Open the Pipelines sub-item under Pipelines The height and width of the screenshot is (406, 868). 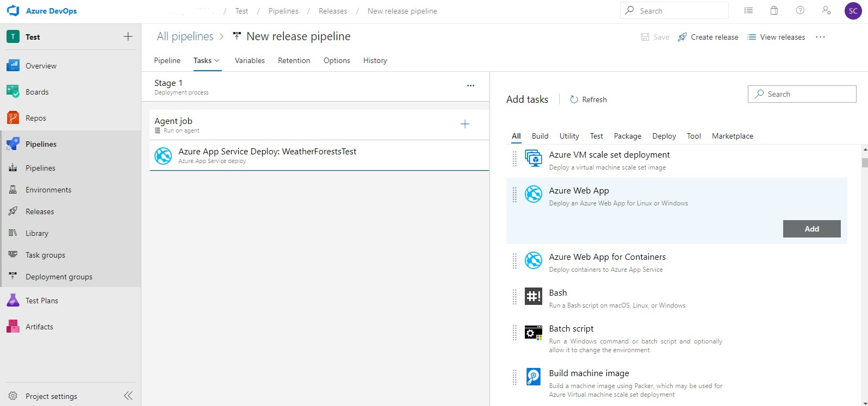pos(40,168)
